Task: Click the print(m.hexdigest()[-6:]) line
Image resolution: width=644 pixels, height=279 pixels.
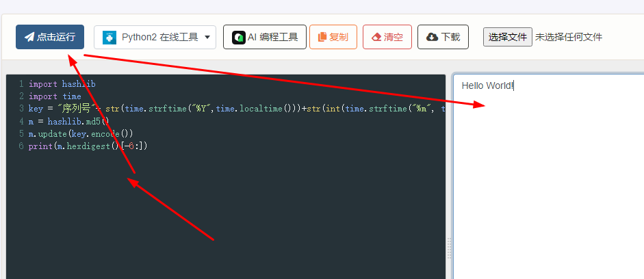Action: click(x=88, y=146)
